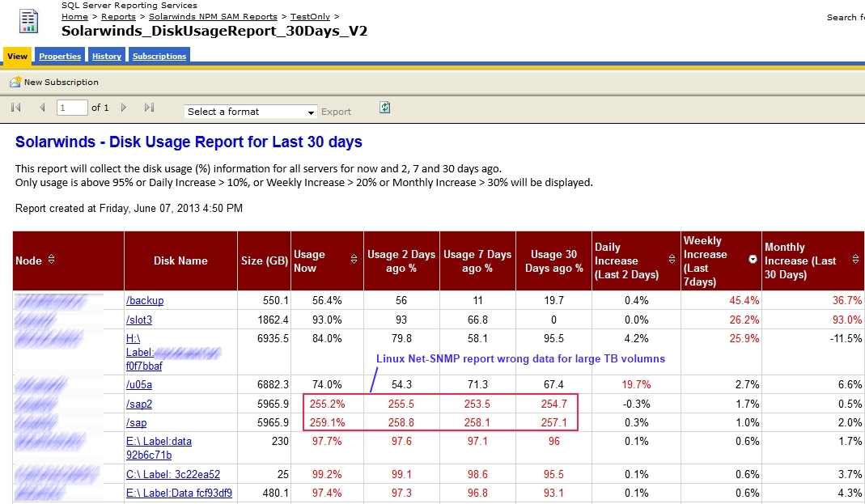Viewport: 865px width, 504px height.
Task: Click the New Subscription icon
Action: point(15,83)
